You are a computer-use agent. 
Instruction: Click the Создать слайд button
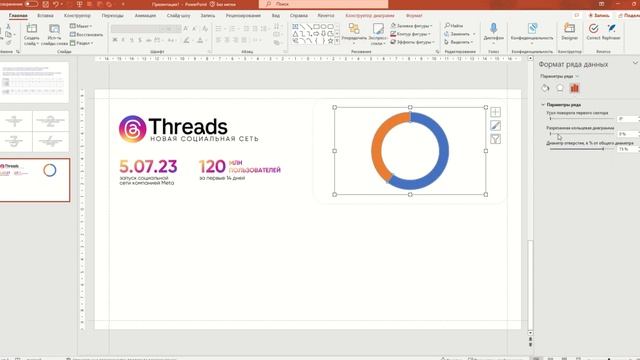point(31,35)
